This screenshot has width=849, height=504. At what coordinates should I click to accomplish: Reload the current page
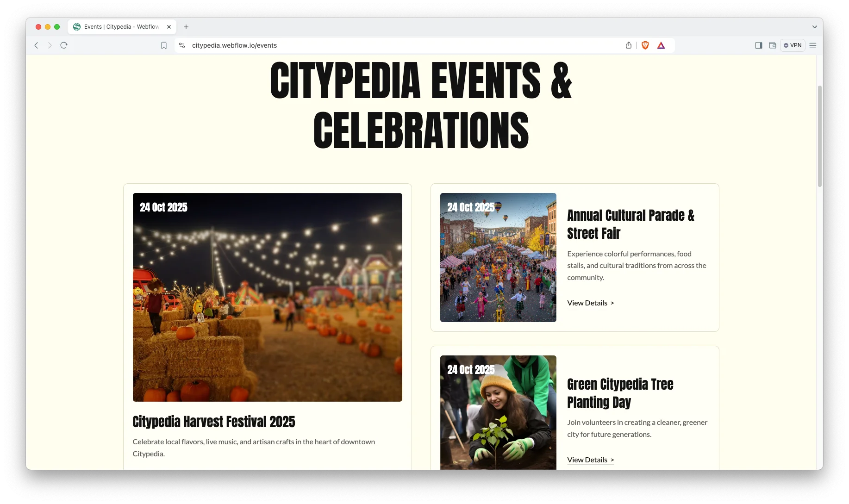click(x=64, y=45)
